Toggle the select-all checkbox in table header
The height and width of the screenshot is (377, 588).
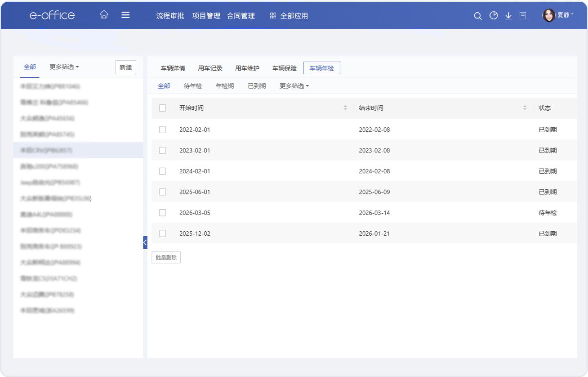point(163,108)
